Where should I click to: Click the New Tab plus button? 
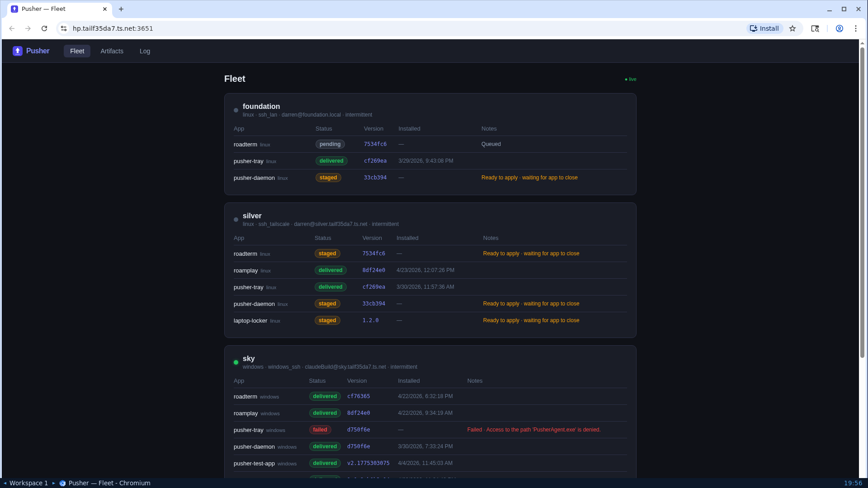121,9
